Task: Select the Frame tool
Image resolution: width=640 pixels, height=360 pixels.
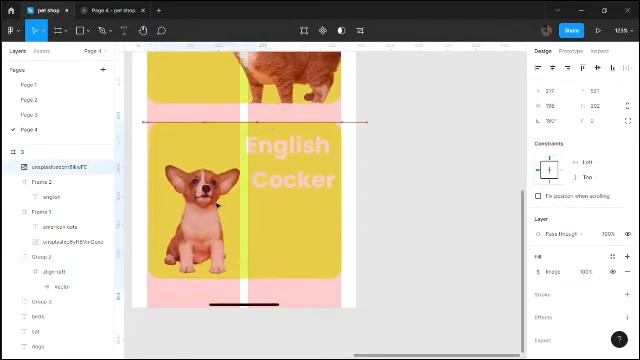Action: tap(58, 31)
